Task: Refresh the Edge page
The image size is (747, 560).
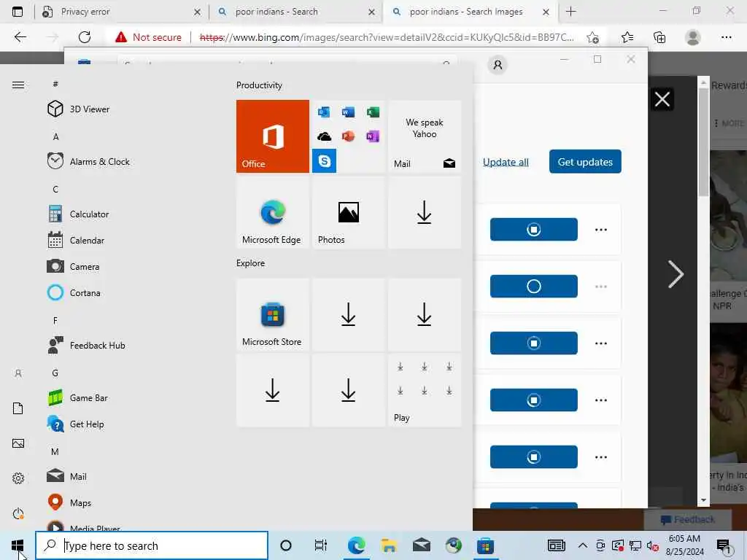Action: pyautogui.click(x=85, y=37)
